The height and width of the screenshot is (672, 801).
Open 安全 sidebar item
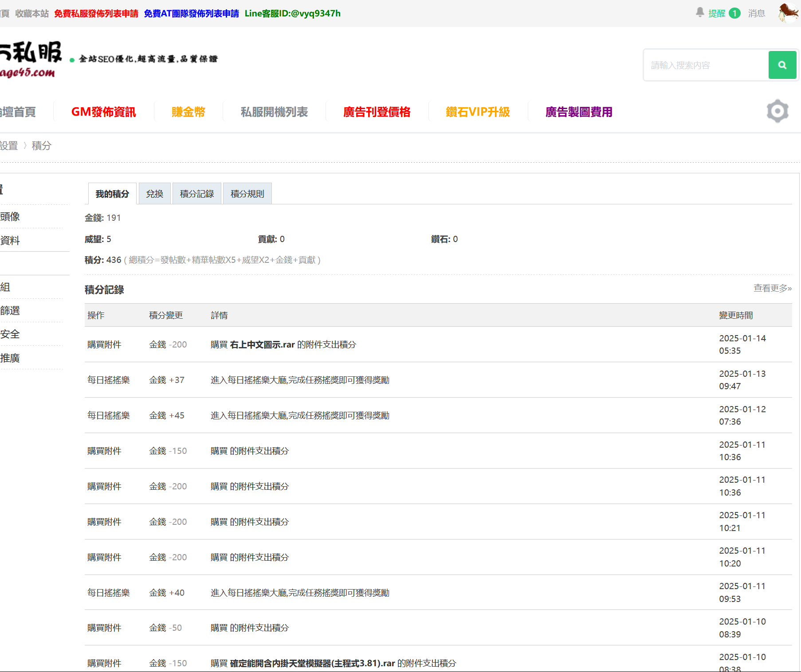tap(10, 334)
